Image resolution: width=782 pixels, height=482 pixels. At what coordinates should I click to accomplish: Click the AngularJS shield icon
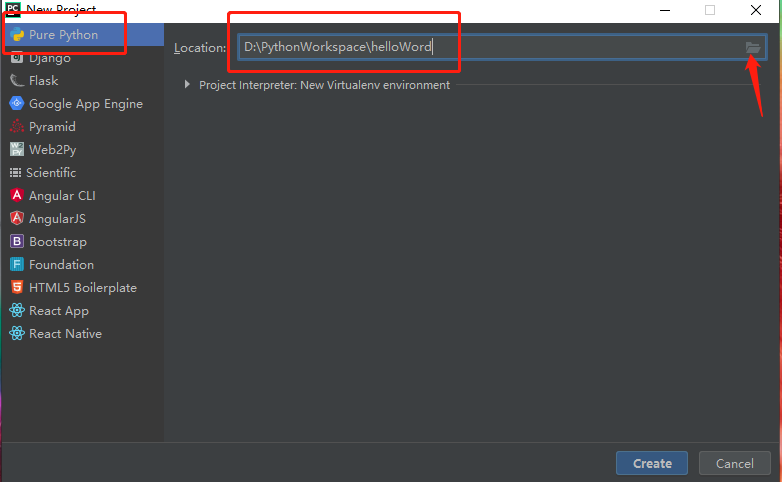tap(17, 218)
